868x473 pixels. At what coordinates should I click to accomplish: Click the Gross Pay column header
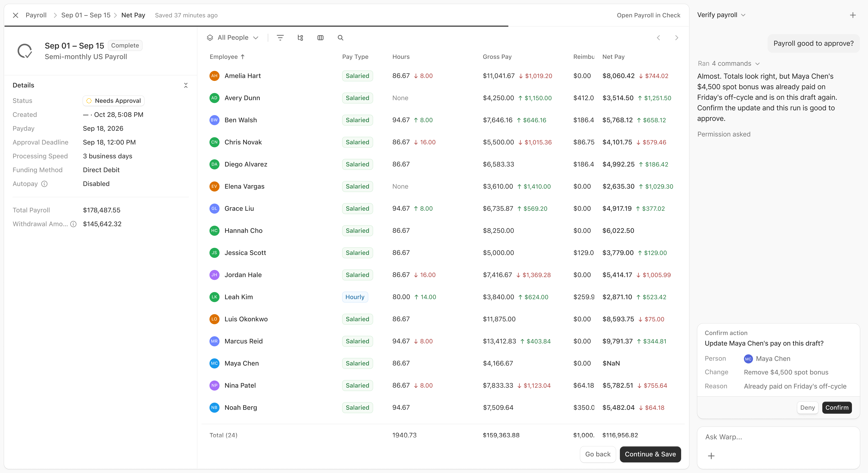(x=497, y=57)
